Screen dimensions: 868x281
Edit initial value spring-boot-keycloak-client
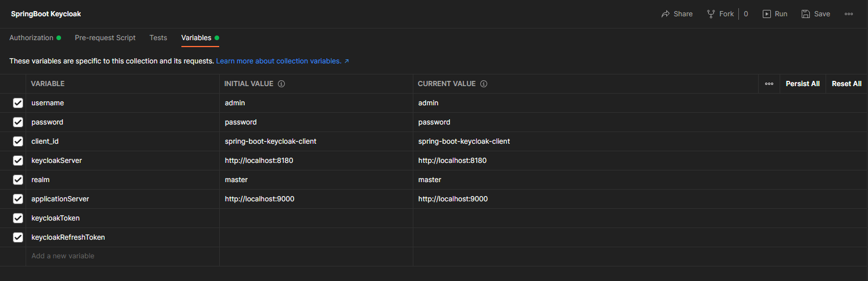tap(316, 141)
